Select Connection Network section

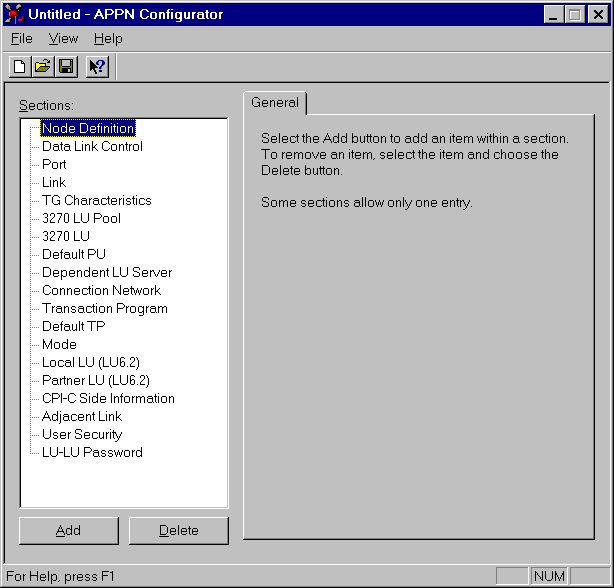(x=101, y=290)
